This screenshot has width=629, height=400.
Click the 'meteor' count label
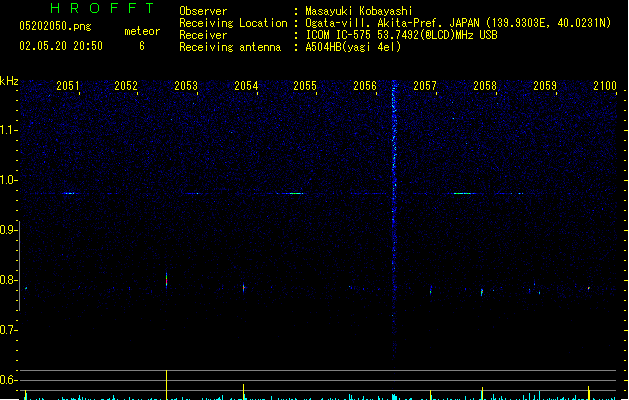pos(142,31)
